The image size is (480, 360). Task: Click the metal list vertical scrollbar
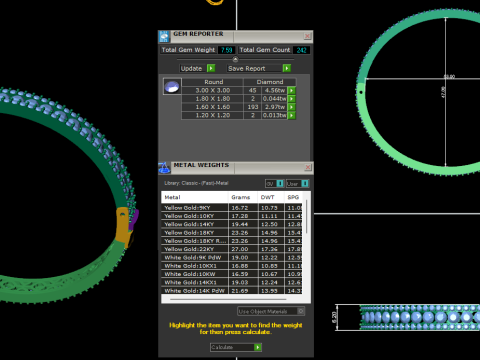(307, 217)
